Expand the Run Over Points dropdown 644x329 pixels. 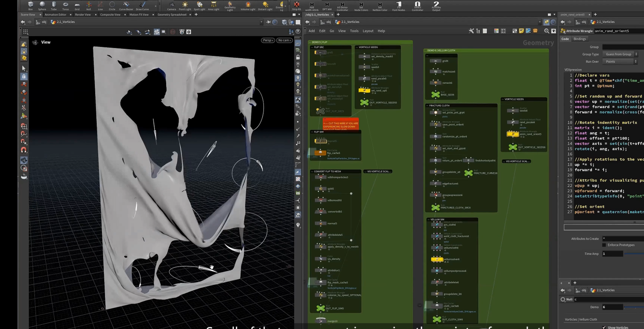(x=620, y=61)
